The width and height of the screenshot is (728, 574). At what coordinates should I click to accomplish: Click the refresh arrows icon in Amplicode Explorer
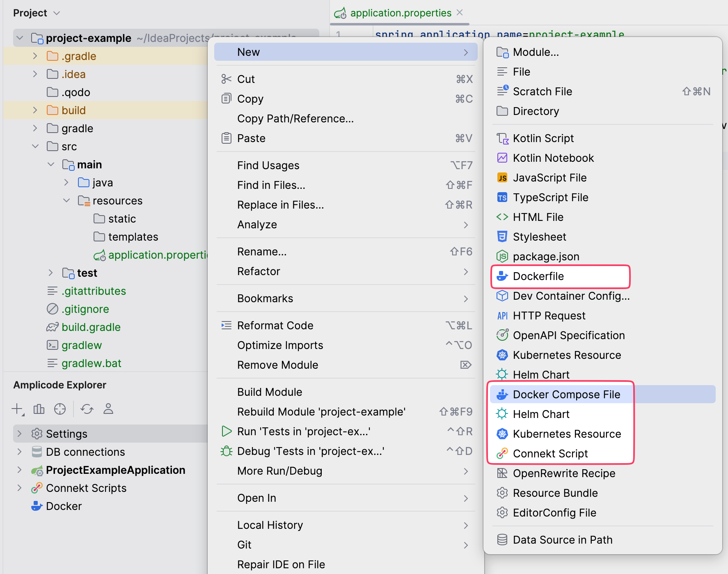[87, 409]
